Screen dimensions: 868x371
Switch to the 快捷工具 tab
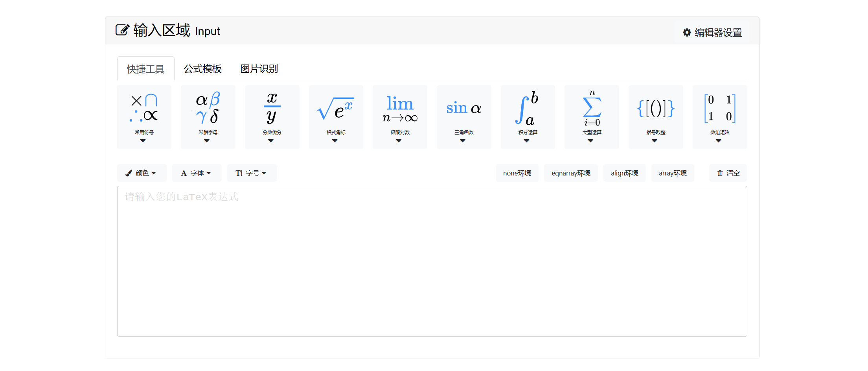tap(146, 69)
